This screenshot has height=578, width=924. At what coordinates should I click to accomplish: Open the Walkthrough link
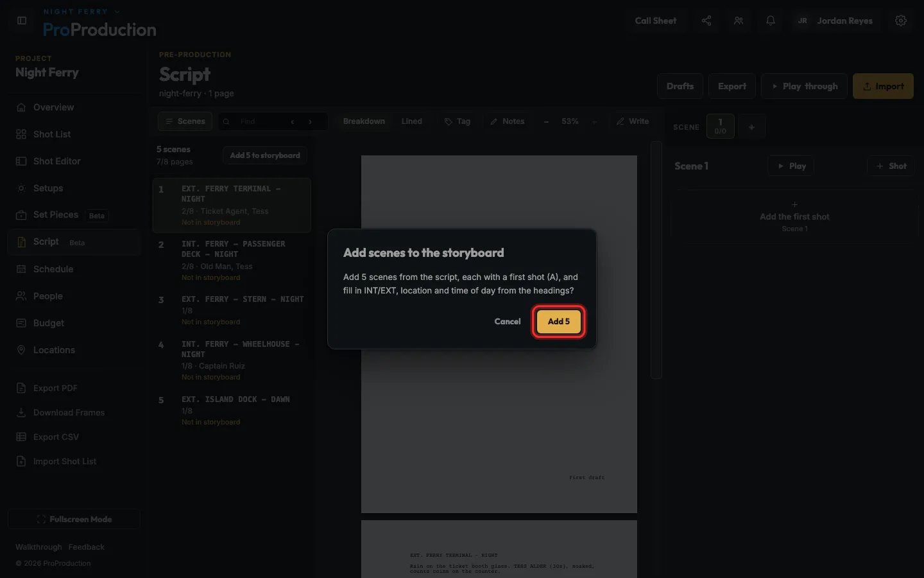[38, 547]
